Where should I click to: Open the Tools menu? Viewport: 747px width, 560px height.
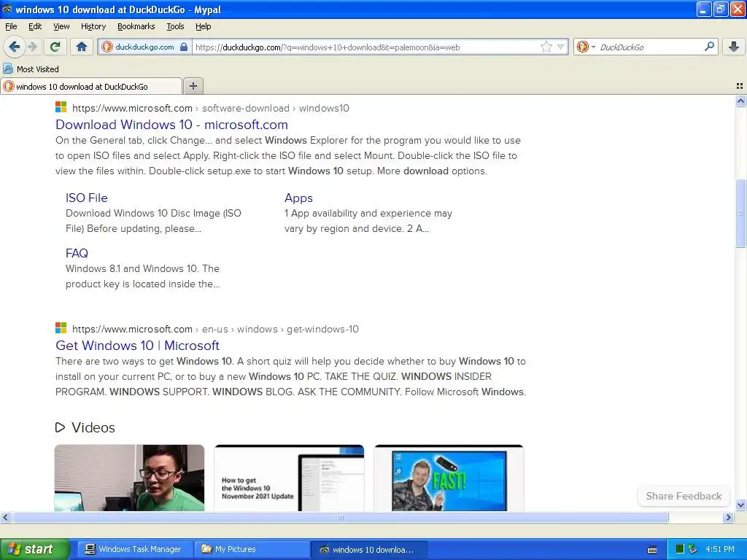pos(175,26)
